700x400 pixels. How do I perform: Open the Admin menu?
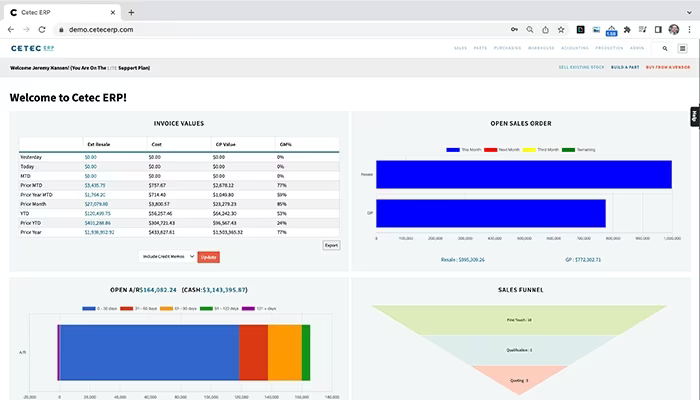click(x=637, y=48)
